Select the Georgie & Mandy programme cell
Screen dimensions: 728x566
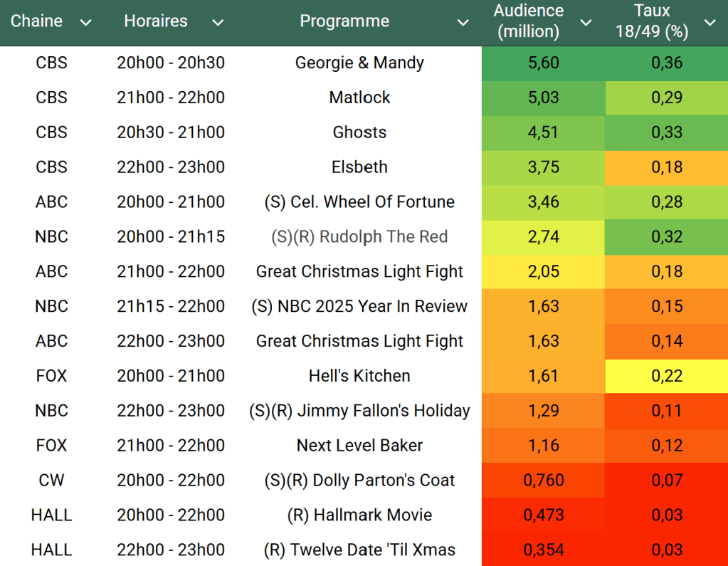pyautogui.click(x=359, y=63)
